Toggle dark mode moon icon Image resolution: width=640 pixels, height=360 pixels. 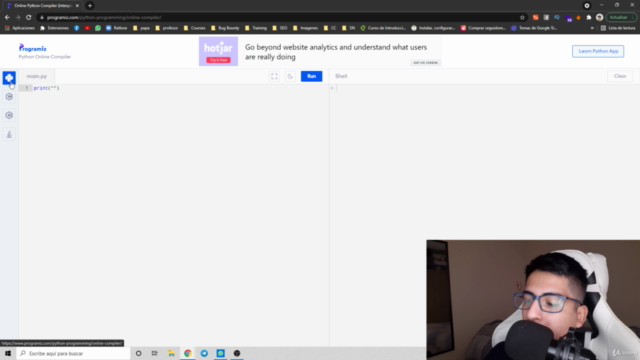point(290,76)
